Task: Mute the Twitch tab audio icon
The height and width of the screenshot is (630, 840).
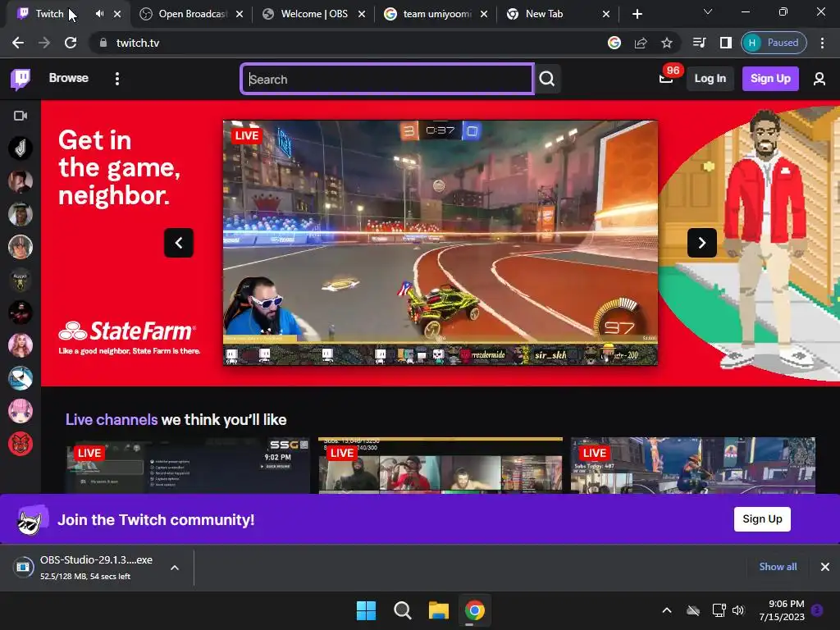Action: coord(99,14)
